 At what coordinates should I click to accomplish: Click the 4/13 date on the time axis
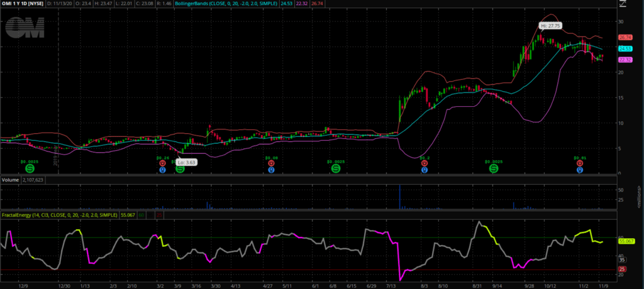(x=235, y=285)
